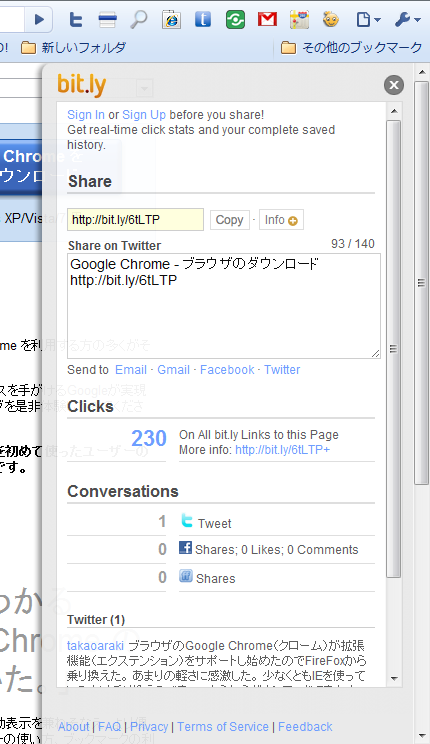This screenshot has height=744, width=430.
Task: Open the 新しいフォルダ bookmark folder
Action: click(74, 47)
